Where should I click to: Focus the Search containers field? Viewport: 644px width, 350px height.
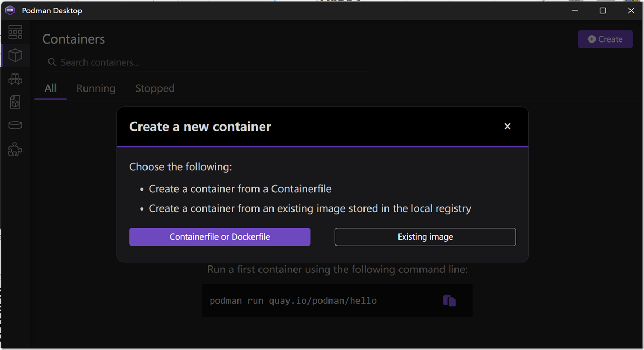[208, 62]
